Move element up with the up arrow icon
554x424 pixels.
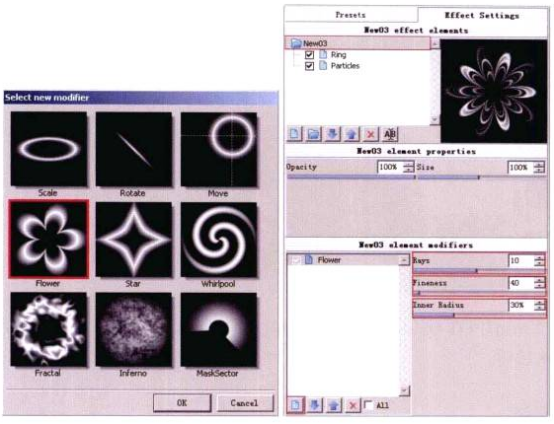click(x=351, y=134)
